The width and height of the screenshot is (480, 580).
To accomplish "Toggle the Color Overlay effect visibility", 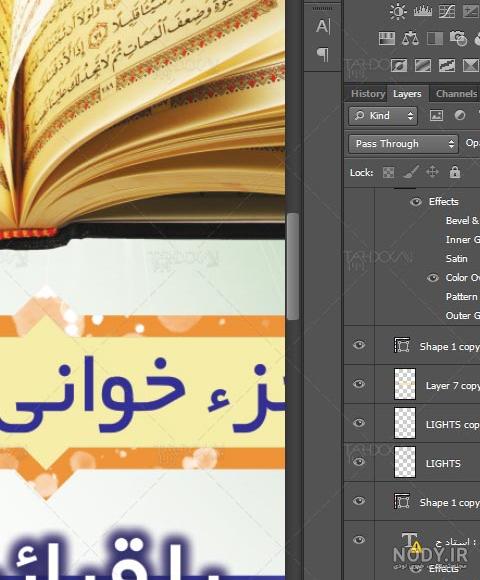I will click(x=433, y=278).
